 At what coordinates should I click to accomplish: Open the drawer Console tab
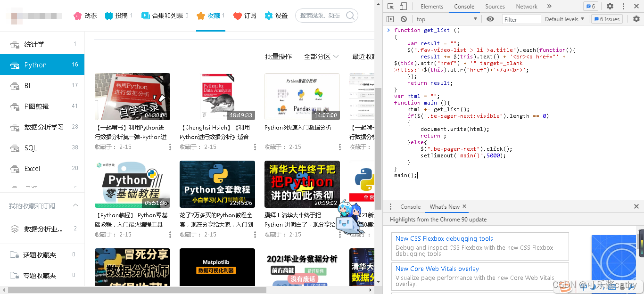[410, 207]
